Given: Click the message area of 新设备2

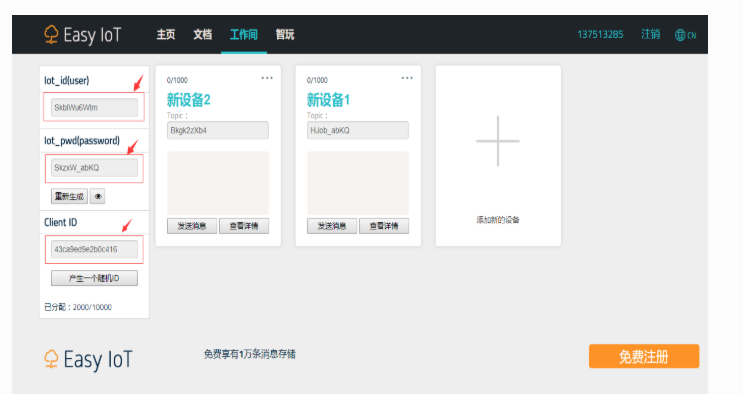Looking at the screenshot, I should (x=218, y=183).
